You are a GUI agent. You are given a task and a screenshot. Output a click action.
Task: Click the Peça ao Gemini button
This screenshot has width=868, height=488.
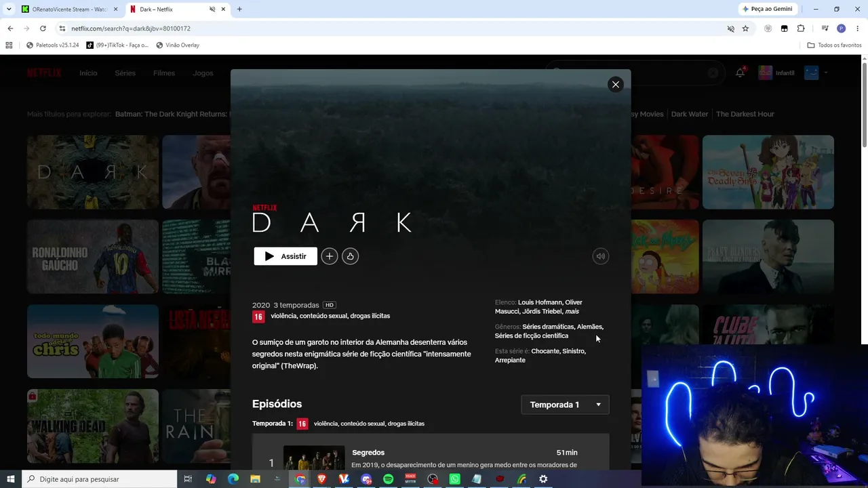[x=768, y=9]
